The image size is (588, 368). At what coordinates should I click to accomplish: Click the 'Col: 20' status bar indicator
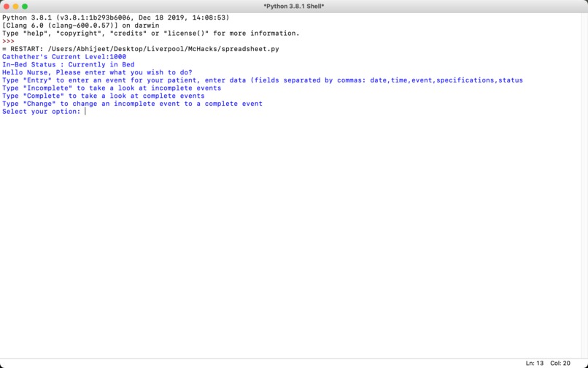560,363
